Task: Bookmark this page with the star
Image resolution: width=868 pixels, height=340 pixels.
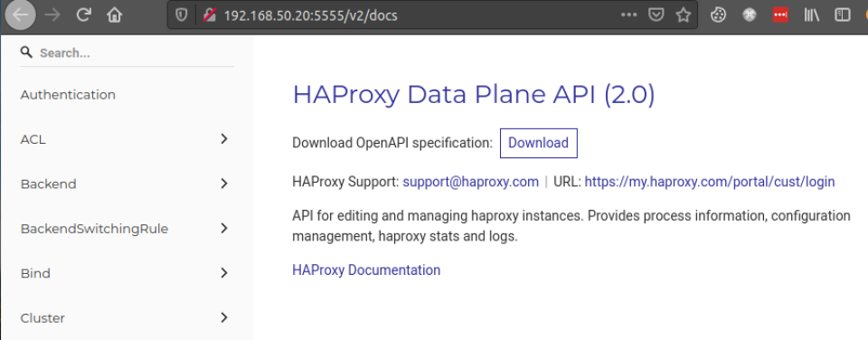Action: coord(684,15)
